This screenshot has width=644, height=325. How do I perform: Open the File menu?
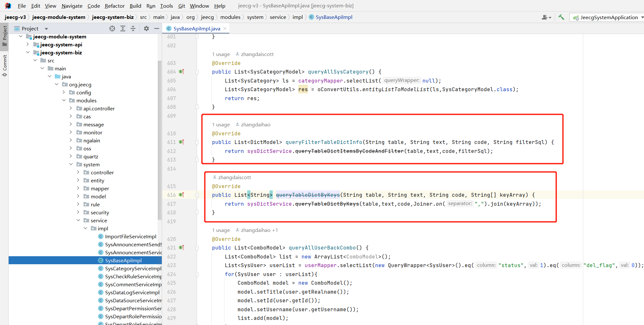coord(22,6)
